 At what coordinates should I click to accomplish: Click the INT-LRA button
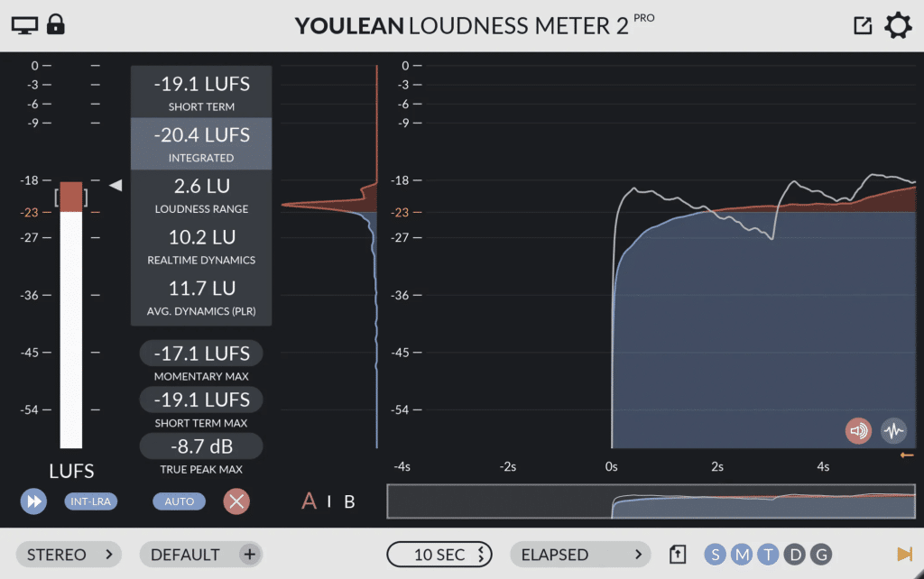coord(90,501)
